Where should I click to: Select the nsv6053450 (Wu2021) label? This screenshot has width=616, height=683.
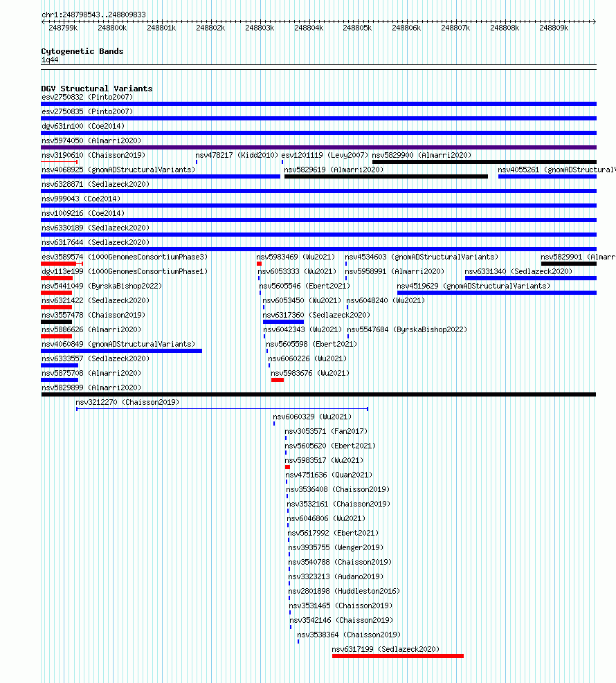(x=302, y=300)
